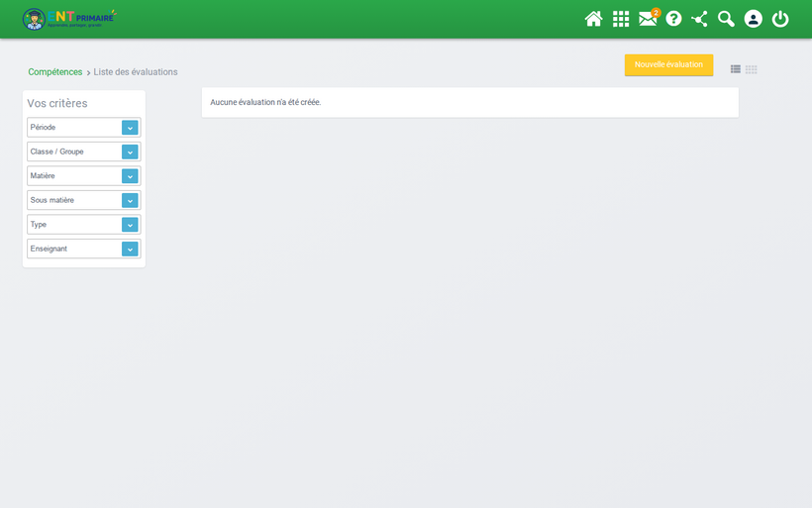Click 'Aucune évaluation n'a été créée.' message

(265, 103)
